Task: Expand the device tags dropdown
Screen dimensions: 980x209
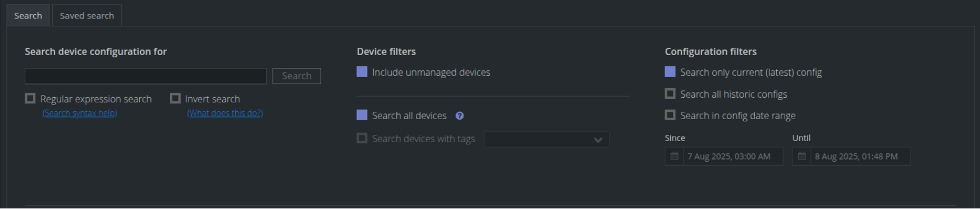Action: (x=547, y=139)
